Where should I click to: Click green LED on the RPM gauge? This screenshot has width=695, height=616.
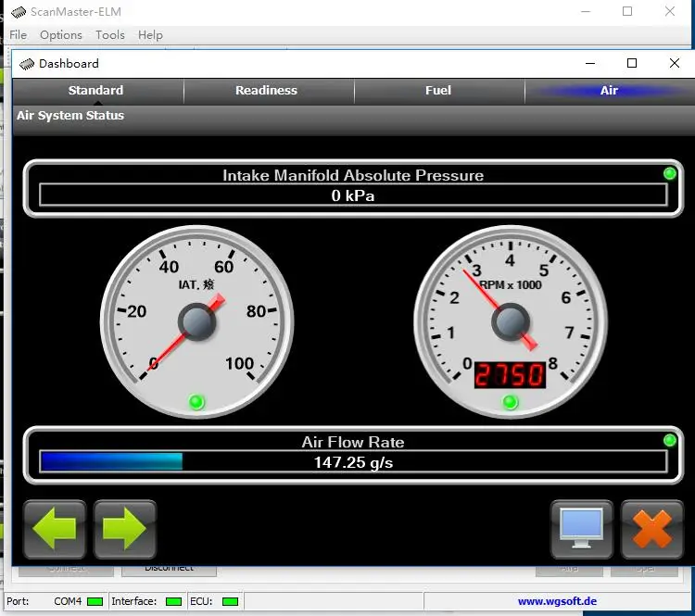(510, 402)
